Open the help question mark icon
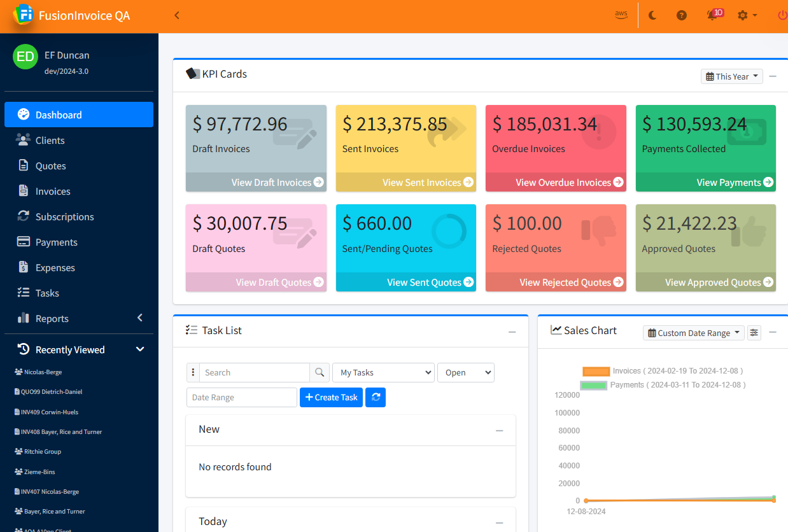This screenshot has height=532, width=788. coord(682,15)
